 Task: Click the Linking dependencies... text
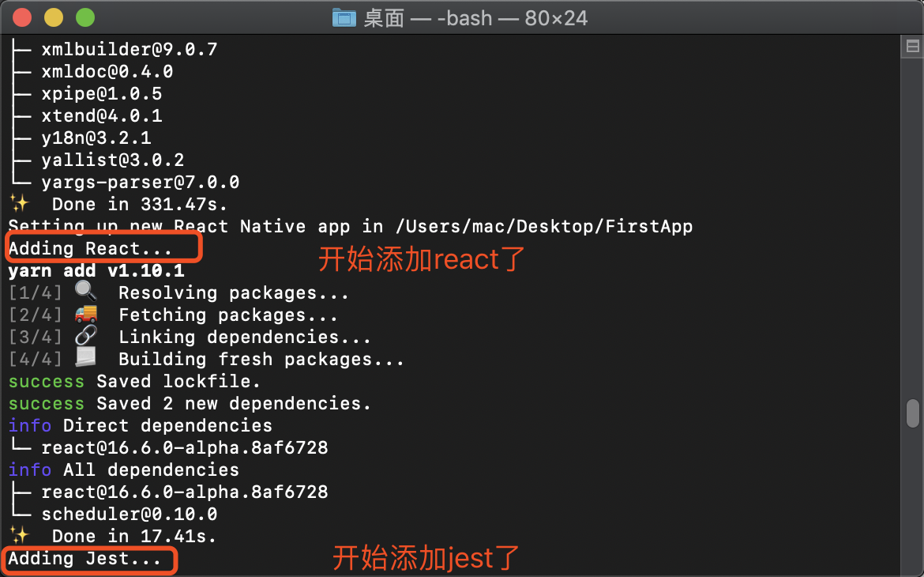[x=245, y=338]
